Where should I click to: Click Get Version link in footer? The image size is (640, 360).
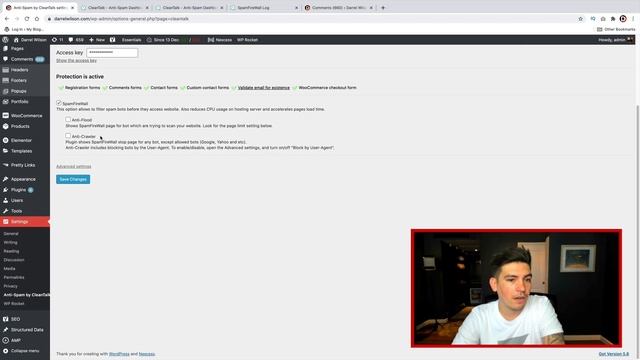pos(613,354)
